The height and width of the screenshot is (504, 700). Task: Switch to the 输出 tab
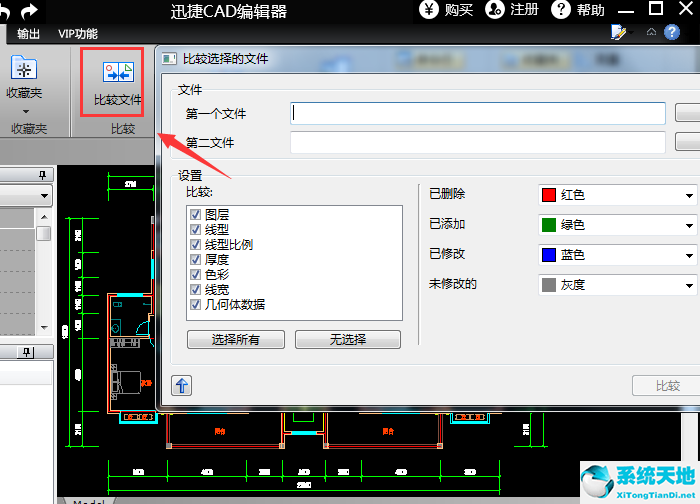pos(29,34)
